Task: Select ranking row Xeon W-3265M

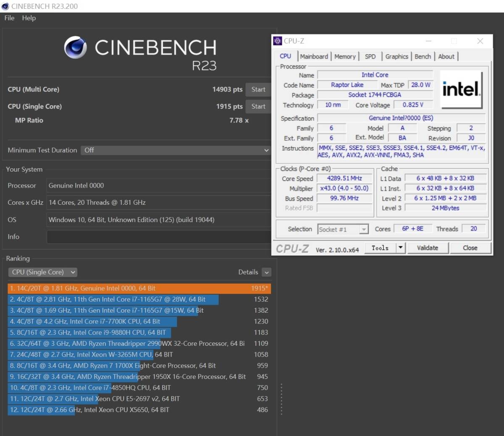Action: (139, 355)
